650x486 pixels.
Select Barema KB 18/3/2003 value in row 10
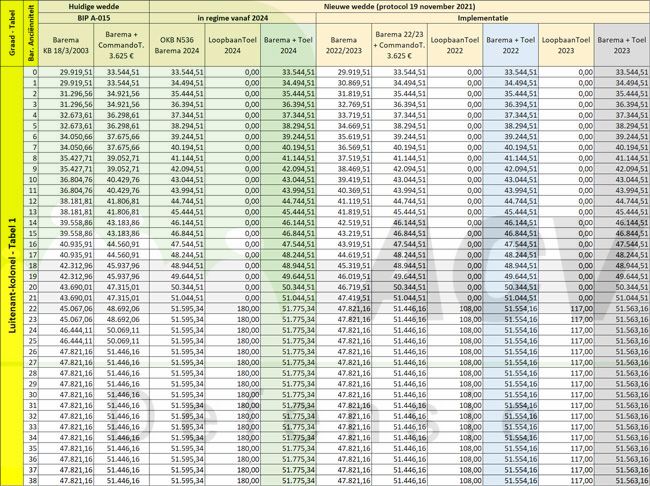pos(66,180)
